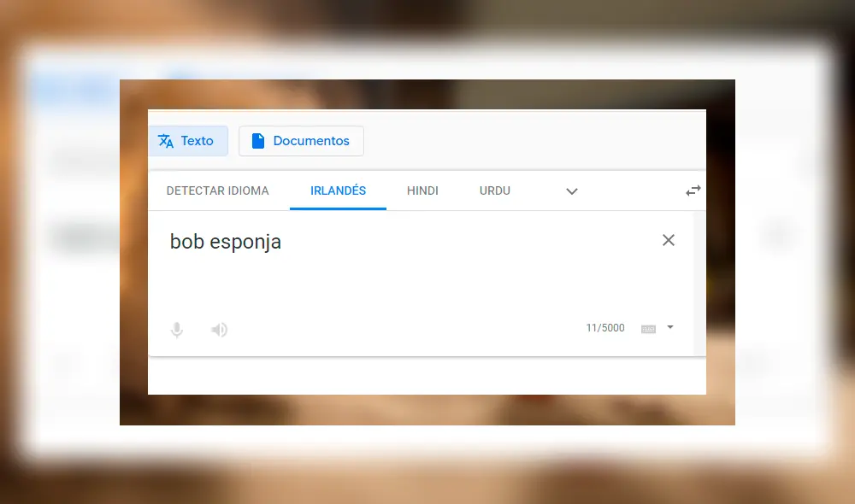Select IRLANDÉS as source language
The height and width of the screenshot is (504, 855).
tap(338, 190)
